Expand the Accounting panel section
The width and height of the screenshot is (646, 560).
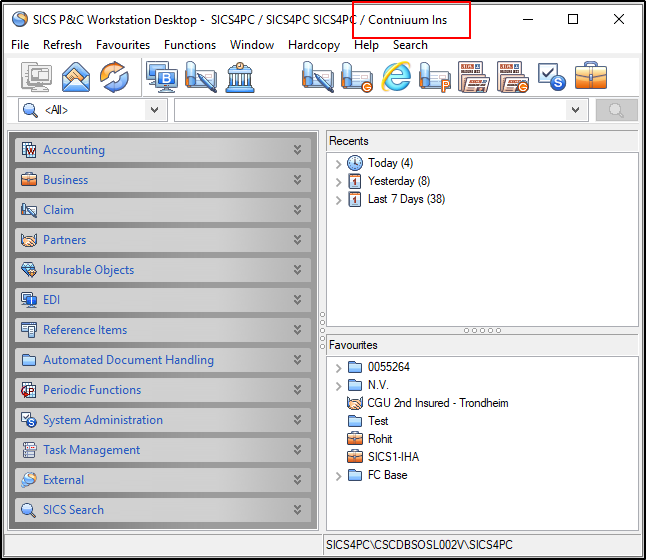[297, 150]
